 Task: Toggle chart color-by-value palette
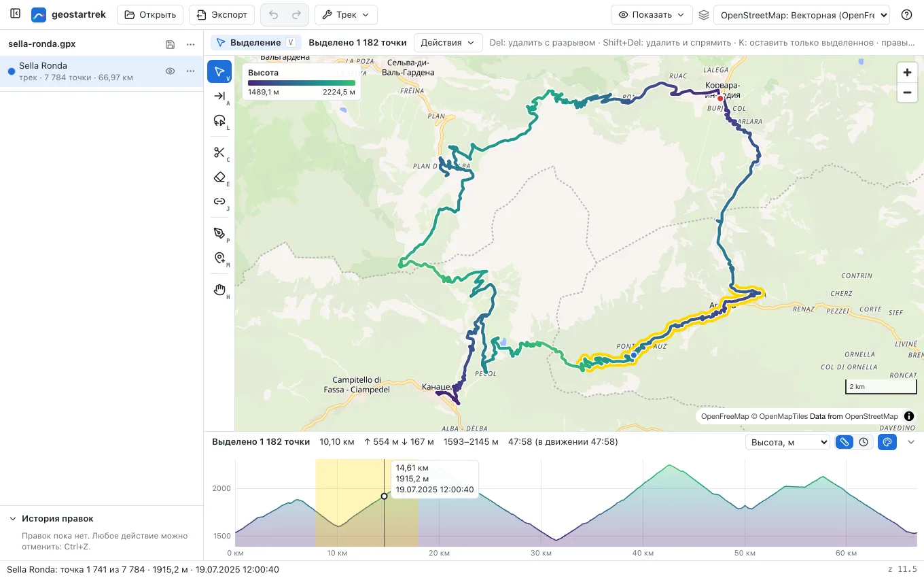pos(887,442)
